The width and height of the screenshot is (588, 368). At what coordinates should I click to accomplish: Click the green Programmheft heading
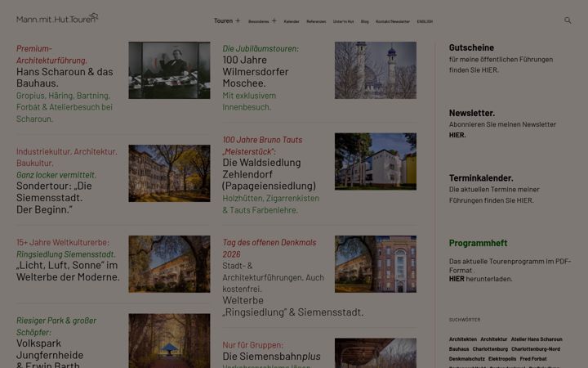pyautogui.click(x=478, y=243)
